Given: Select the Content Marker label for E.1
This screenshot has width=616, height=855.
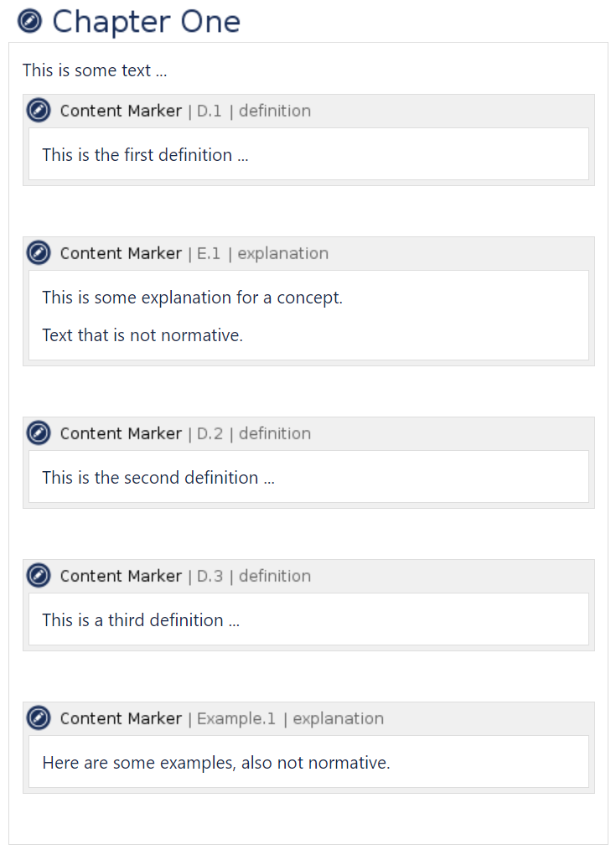Looking at the screenshot, I should coord(121,253).
